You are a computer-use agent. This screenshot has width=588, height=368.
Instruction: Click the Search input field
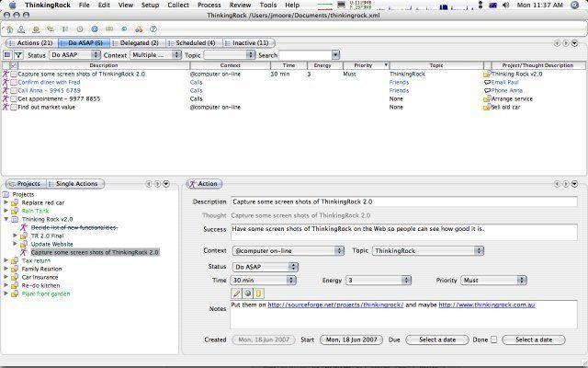coord(306,55)
